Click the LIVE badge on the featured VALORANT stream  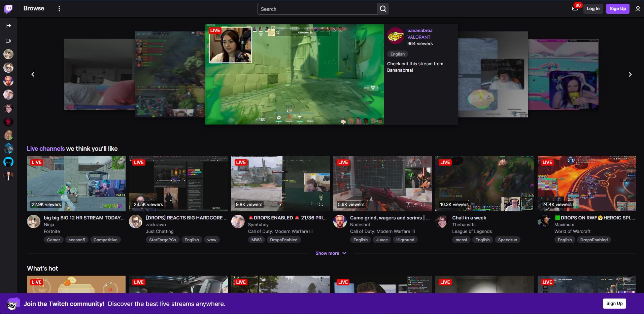click(x=214, y=30)
